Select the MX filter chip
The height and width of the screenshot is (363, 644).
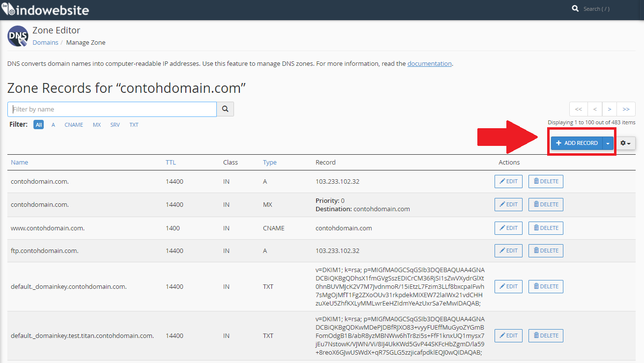[x=96, y=124]
